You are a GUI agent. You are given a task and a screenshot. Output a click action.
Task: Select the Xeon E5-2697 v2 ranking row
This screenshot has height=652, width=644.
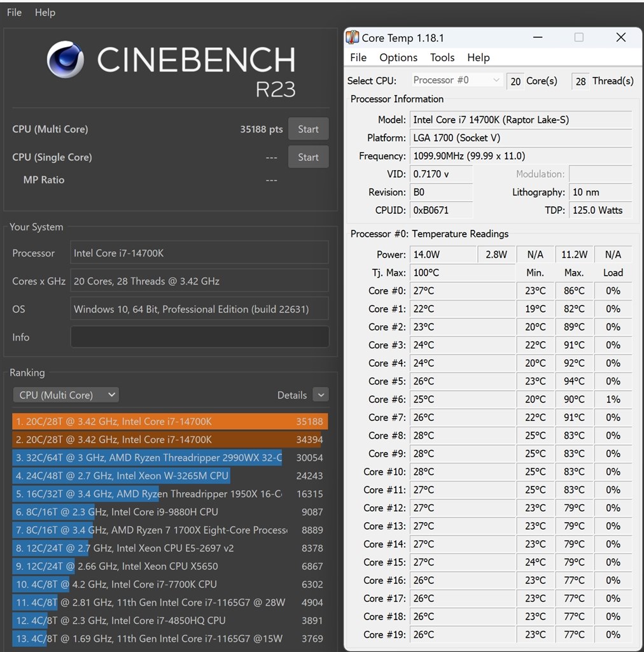170,548
